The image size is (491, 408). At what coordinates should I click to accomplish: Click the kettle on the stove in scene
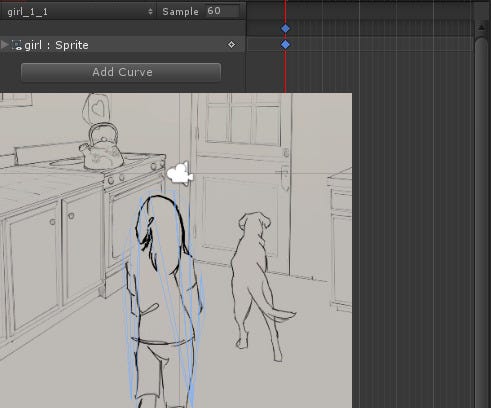click(x=101, y=148)
